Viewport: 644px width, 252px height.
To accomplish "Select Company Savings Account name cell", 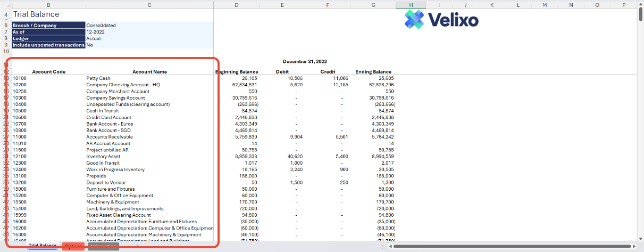I will 149,98.
